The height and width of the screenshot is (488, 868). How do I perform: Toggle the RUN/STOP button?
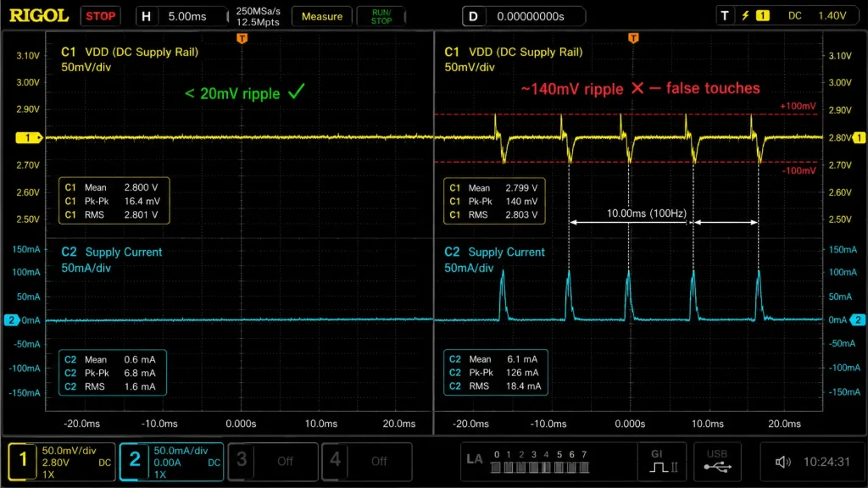(381, 16)
